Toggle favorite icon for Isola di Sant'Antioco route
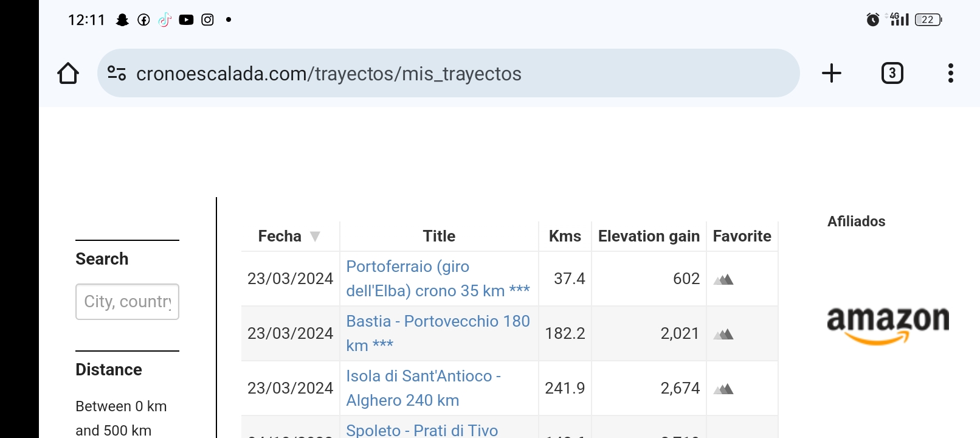Image resolution: width=980 pixels, height=438 pixels. click(723, 389)
